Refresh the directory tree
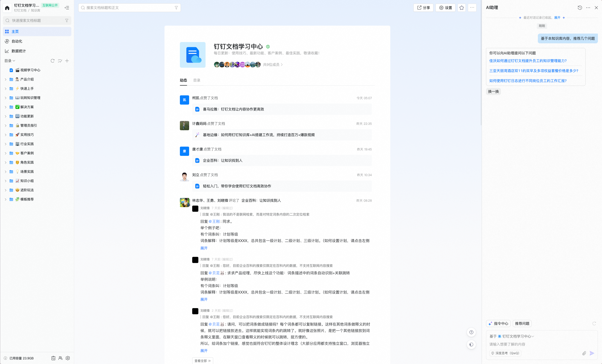Viewport: 602px width, 364px height. (x=53, y=61)
